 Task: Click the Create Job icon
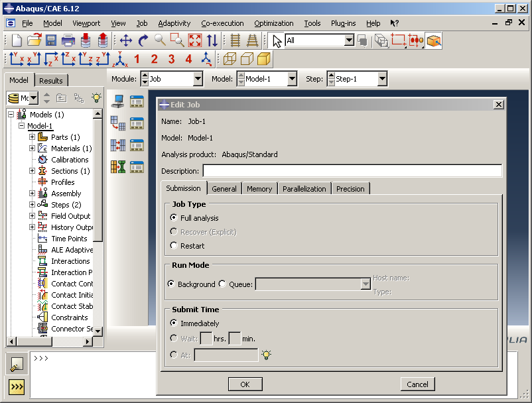117,101
